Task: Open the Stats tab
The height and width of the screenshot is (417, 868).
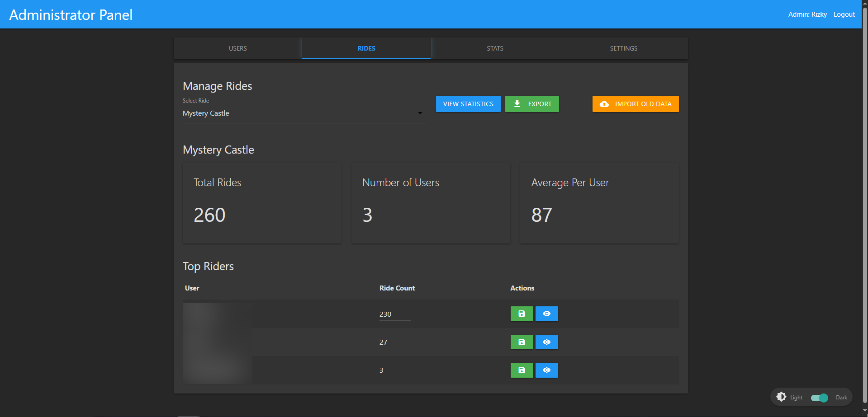Action: point(495,48)
